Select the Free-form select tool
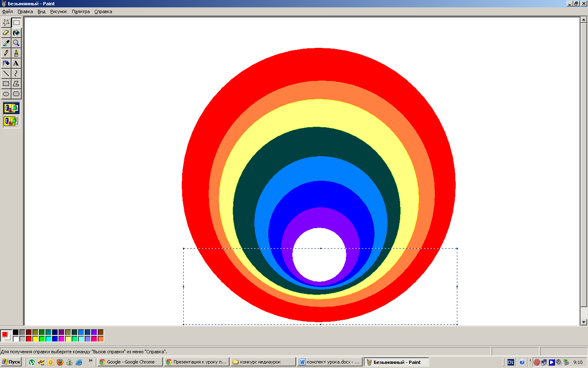Screen dimensions: 588x368 point(6,22)
